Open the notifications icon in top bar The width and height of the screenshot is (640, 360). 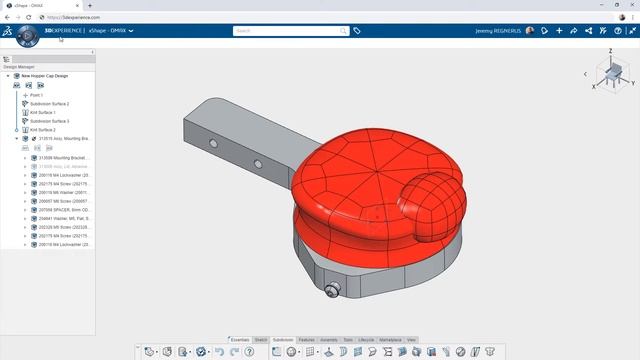(544, 31)
